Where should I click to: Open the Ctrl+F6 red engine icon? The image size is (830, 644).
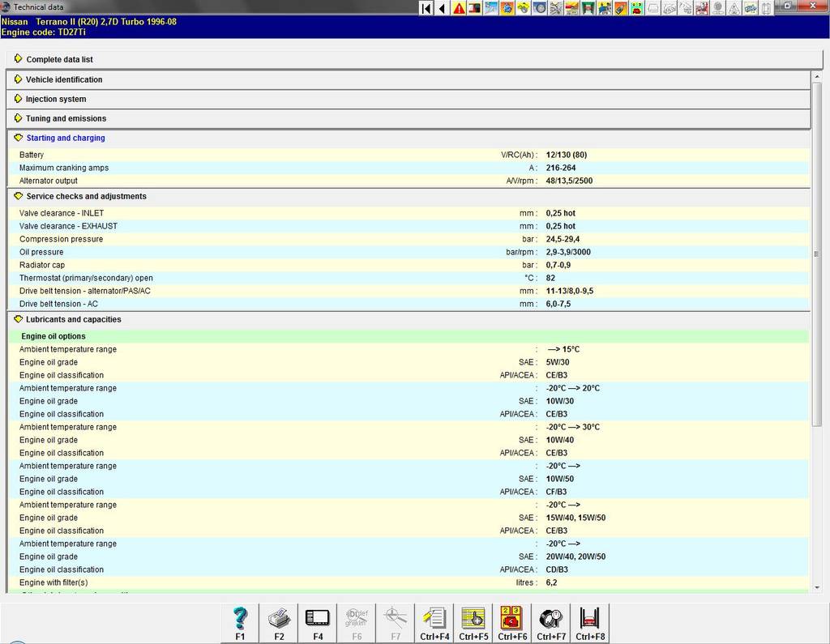click(512, 623)
